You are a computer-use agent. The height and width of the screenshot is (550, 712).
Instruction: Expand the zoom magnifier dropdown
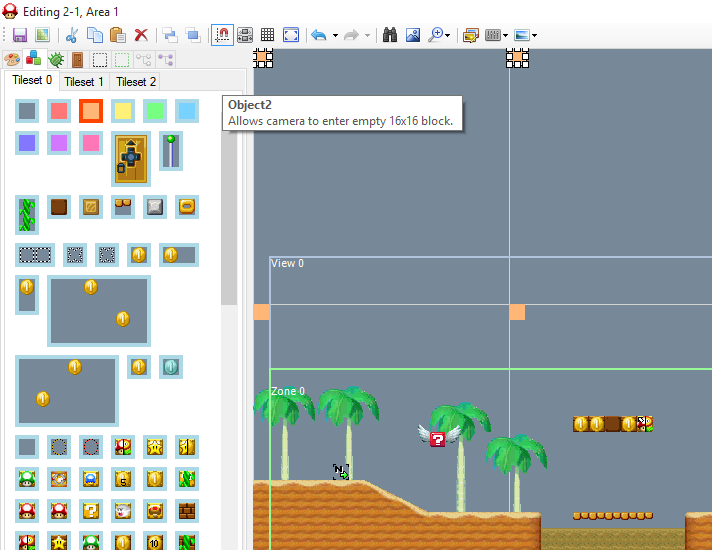(448, 35)
